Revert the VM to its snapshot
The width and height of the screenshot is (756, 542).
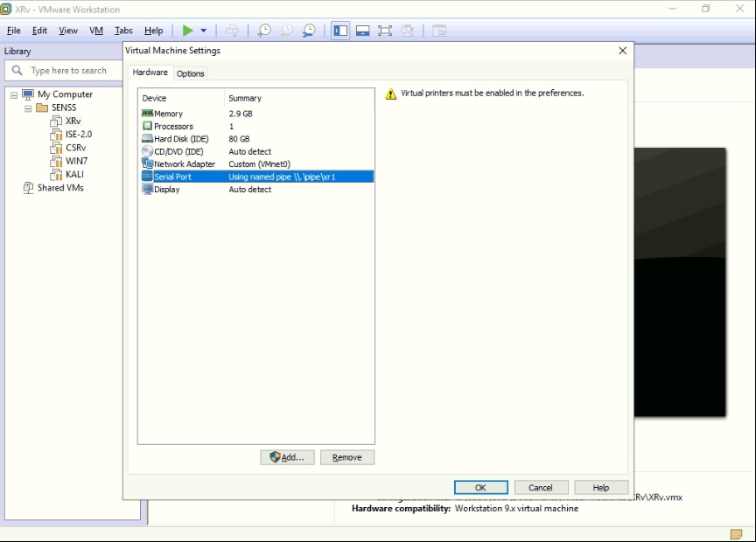click(x=287, y=30)
